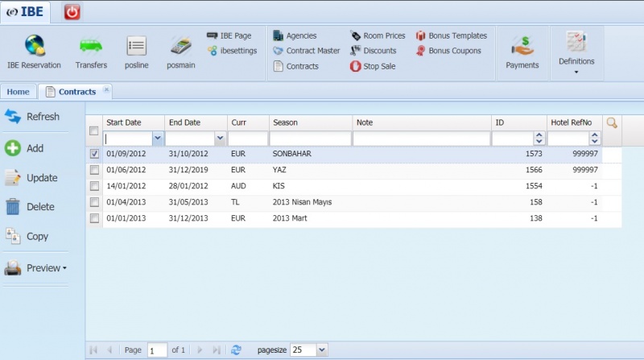
Task: Click the 01/04/2013 start date cell
Action: 126,202
